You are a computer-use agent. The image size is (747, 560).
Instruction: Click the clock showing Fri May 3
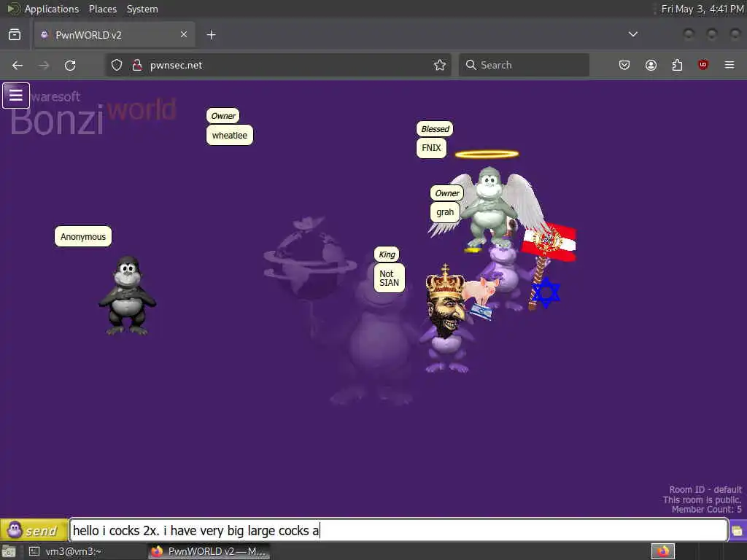tap(703, 9)
